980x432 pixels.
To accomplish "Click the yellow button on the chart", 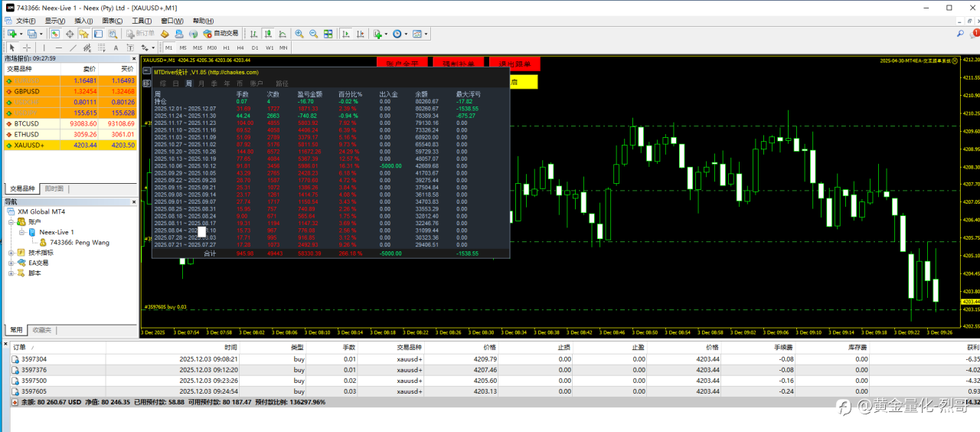I will [x=523, y=81].
